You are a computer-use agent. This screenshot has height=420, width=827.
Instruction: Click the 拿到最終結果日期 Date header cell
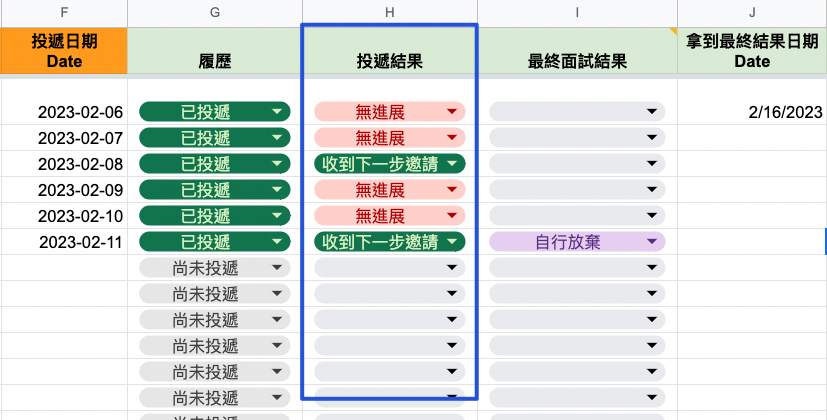click(751, 51)
